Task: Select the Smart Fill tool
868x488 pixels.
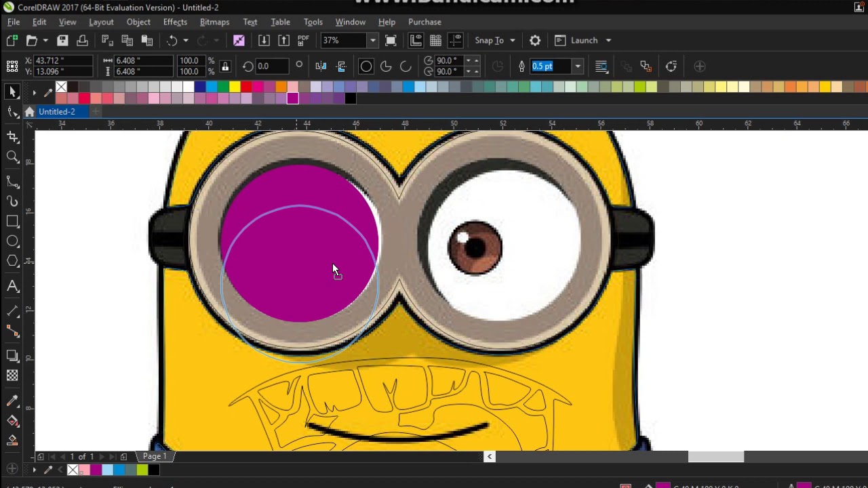Action: pos(12,441)
